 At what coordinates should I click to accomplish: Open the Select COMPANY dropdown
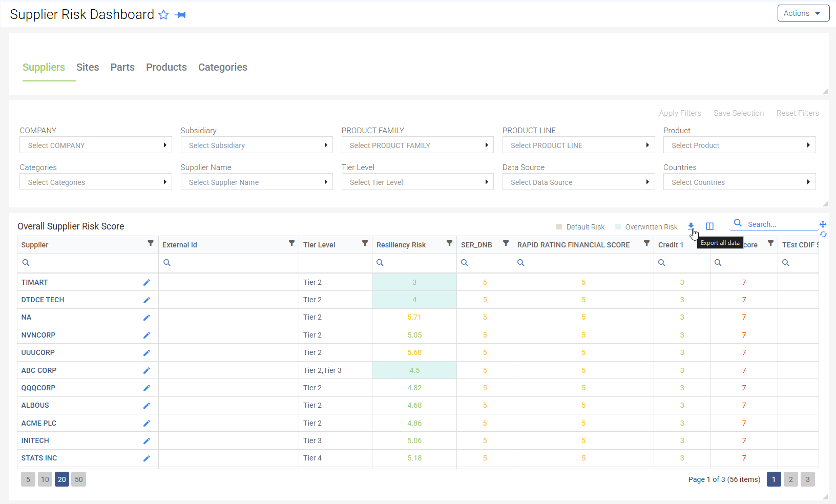point(96,145)
